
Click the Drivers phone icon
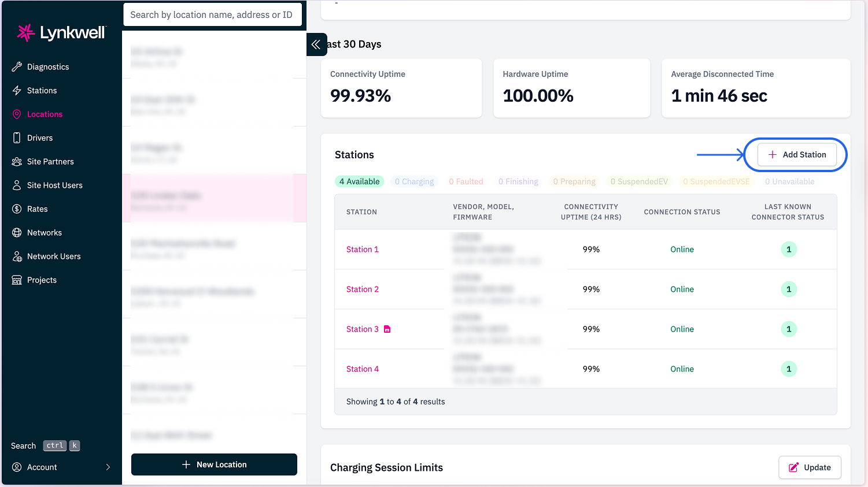coord(17,138)
